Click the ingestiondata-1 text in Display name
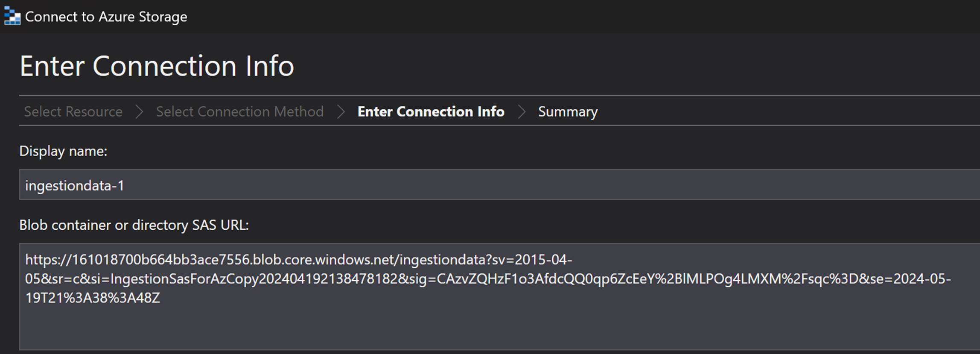Image resolution: width=980 pixels, height=354 pixels. (75, 186)
